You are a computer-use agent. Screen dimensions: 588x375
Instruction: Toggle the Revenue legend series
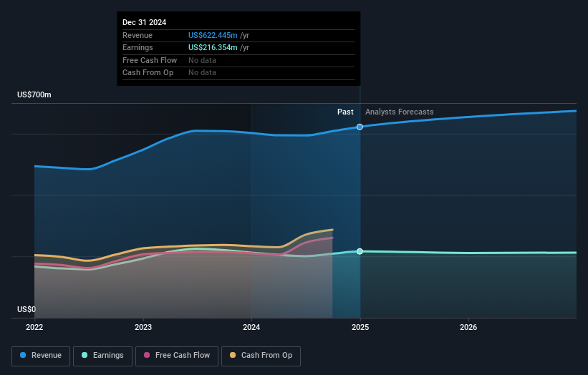pyautogui.click(x=41, y=356)
